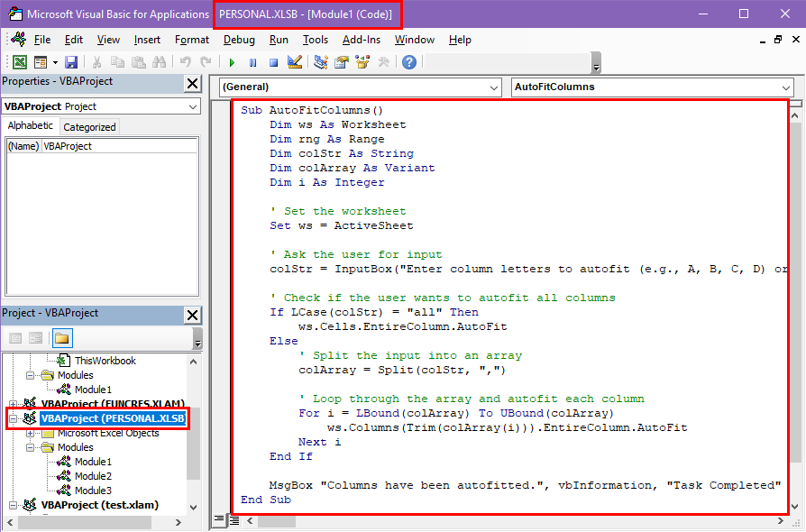Open the Edit menu
Image resolution: width=806 pixels, height=532 pixels.
(74, 40)
